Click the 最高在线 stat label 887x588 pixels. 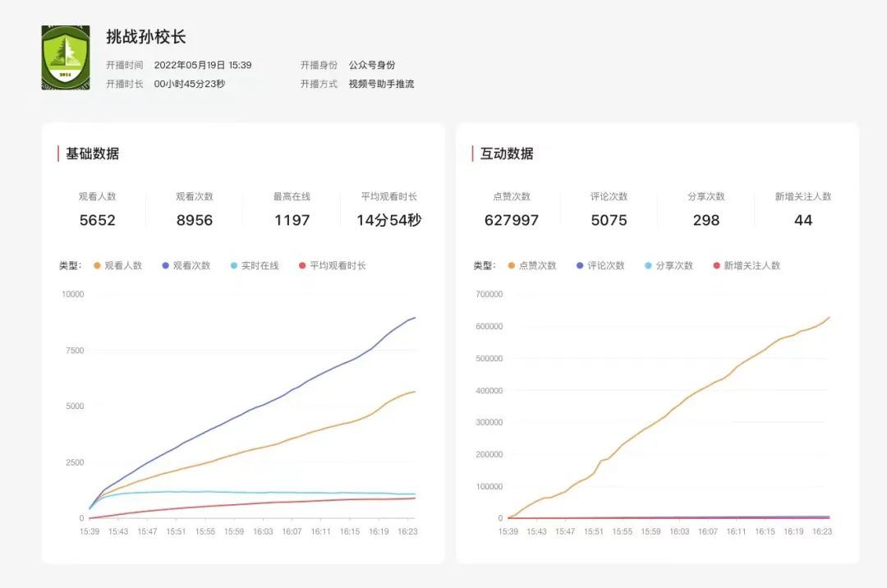click(x=292, y=197)
